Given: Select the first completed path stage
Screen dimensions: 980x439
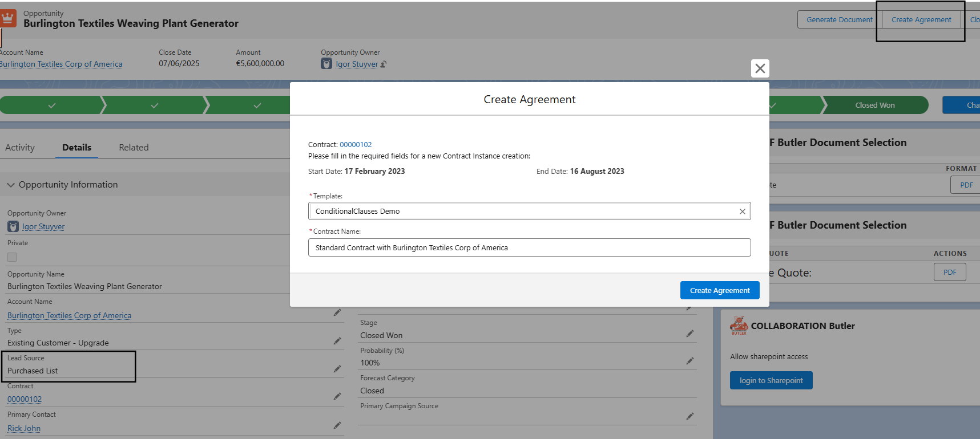Looking at the screenshot, I should coord(51,105).
